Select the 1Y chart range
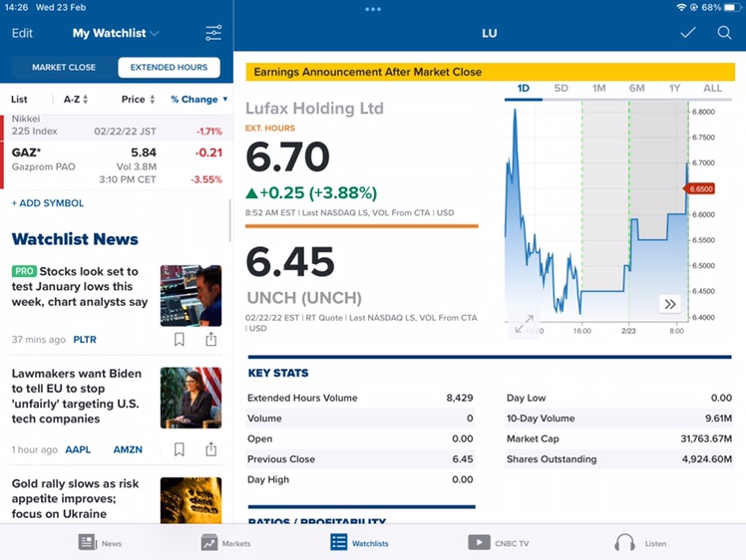Viewport: 746px width, 560px height. tap(674, 89)
